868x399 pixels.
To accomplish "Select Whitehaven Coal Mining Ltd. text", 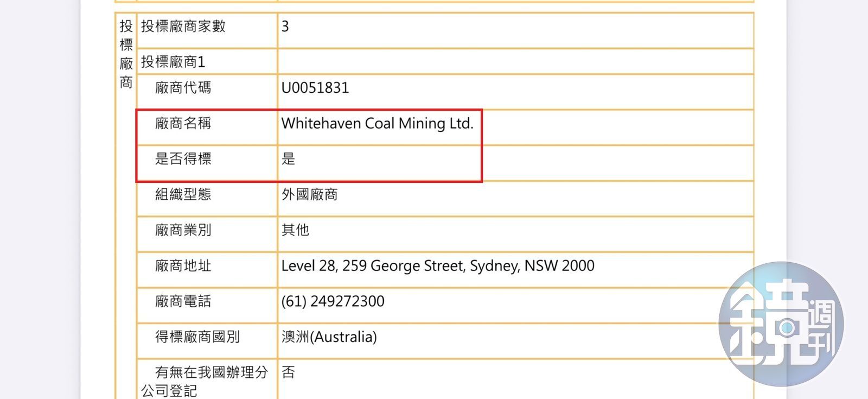I will pos(378,124).
